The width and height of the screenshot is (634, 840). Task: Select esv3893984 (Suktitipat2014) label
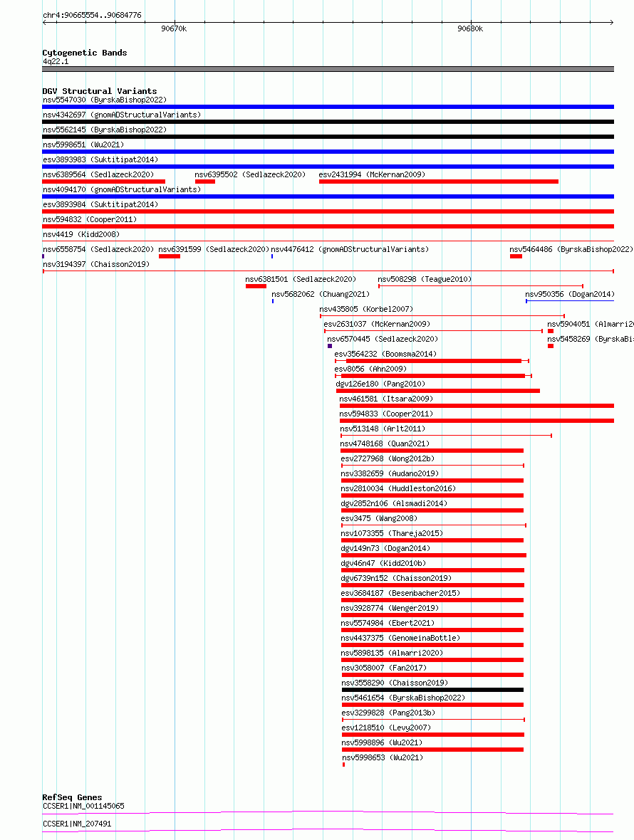[100, 204]
